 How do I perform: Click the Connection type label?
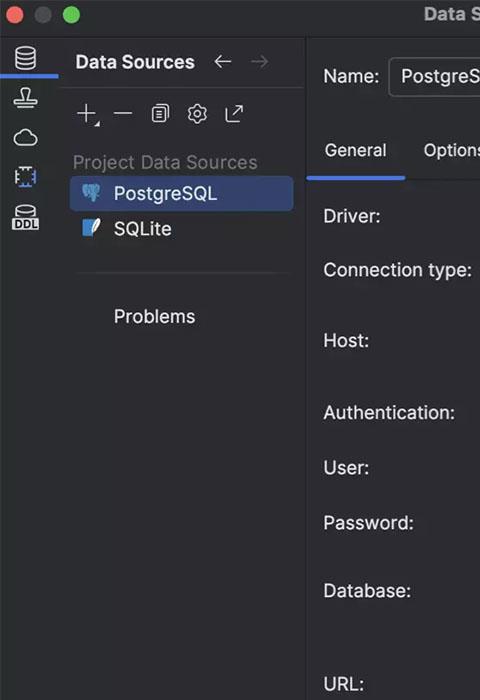coord(397,270)
